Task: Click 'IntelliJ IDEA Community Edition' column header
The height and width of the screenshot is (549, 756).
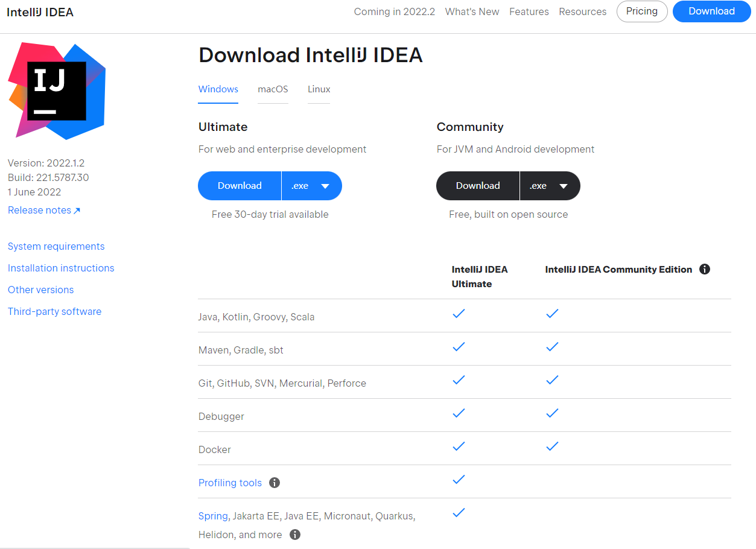Action: click(x=618, y=269)
